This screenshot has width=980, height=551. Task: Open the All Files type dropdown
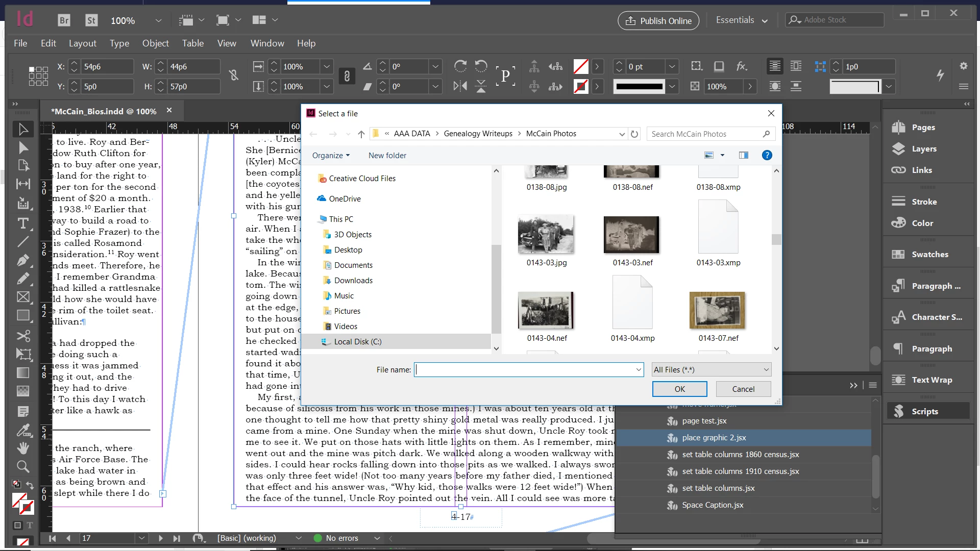click(711, 369)
